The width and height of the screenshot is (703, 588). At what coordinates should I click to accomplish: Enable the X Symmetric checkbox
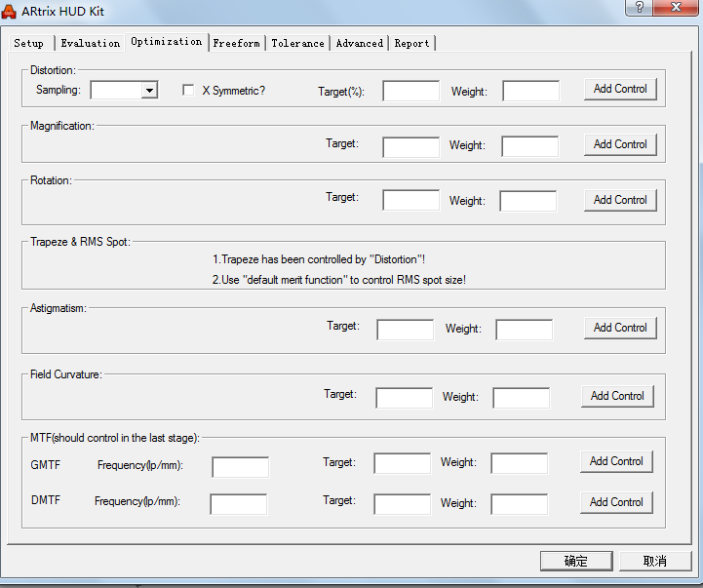188,90
